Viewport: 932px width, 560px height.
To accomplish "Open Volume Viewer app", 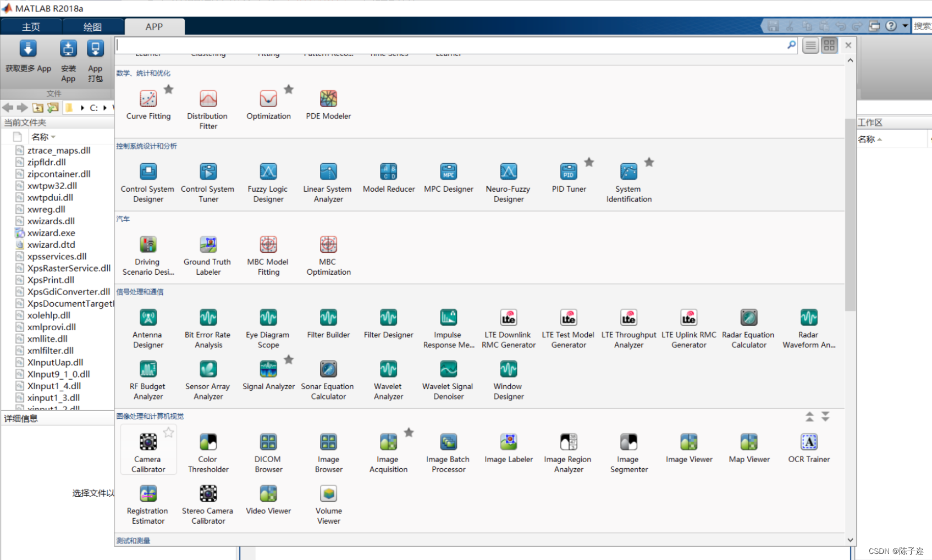I will 328,504.
